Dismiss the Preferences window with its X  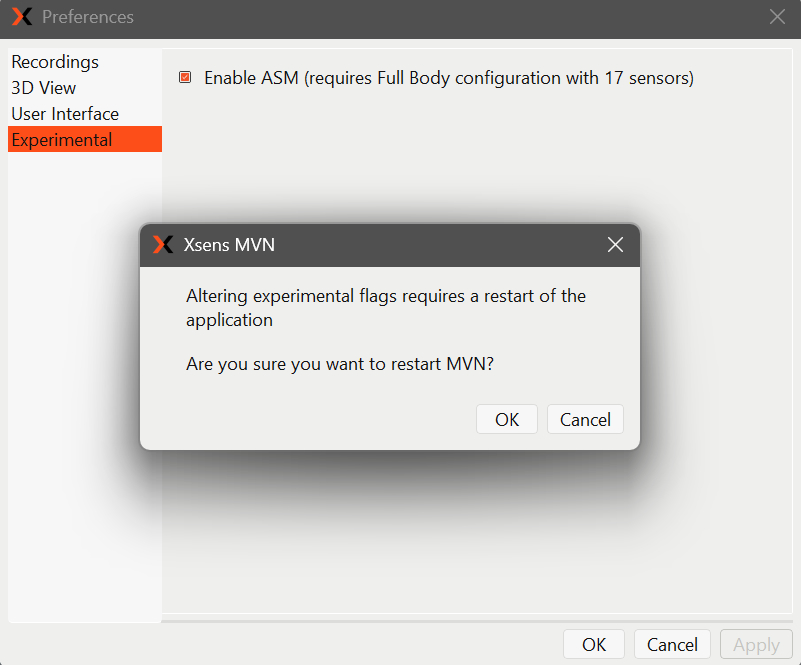(x=777, y=16)
